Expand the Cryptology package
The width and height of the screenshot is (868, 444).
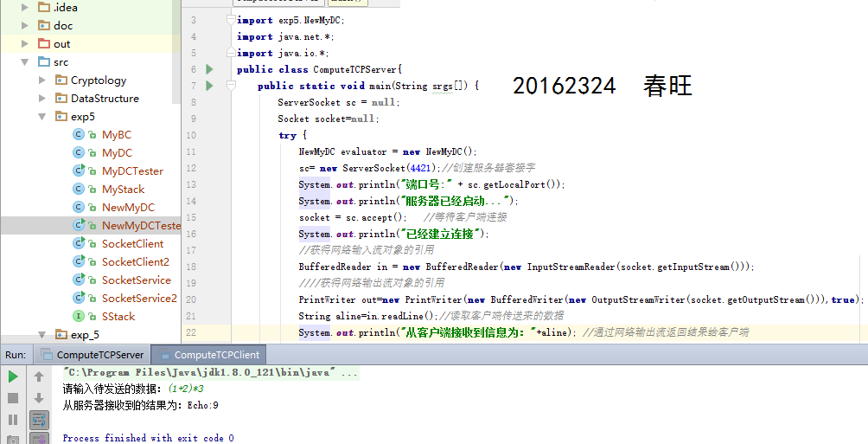[42, 80]
